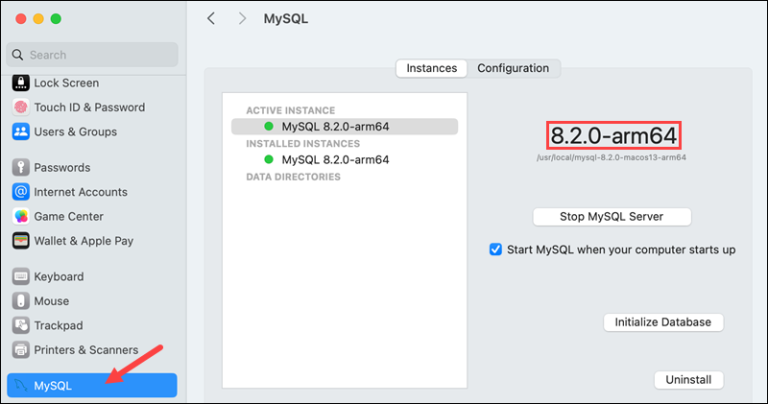This screenshot has height=404, width=768.
Task: Click MySQL dolphin icon in sidebar
Action: 21,385
